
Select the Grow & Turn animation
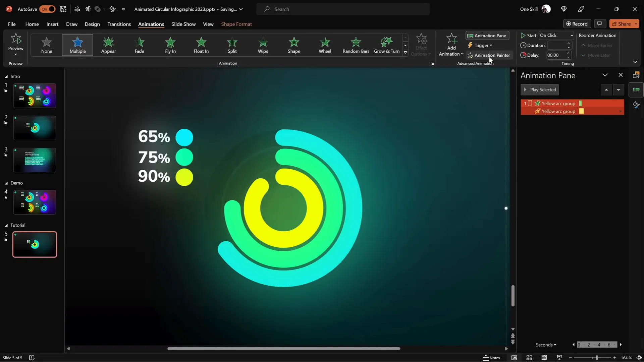pos(386,45)
